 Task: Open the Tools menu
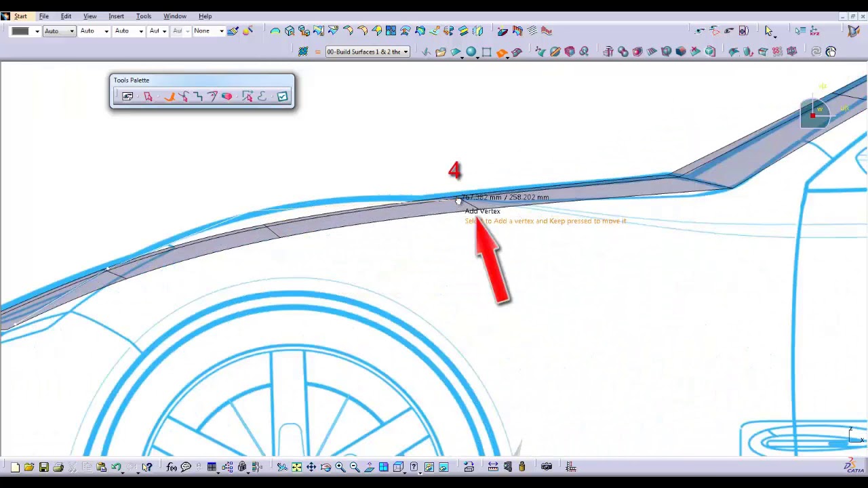coord(144,16)
